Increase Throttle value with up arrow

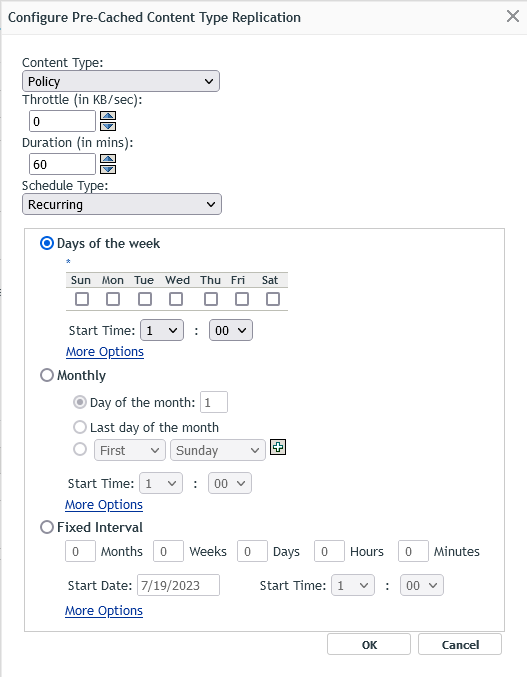(x=108, y=116)
